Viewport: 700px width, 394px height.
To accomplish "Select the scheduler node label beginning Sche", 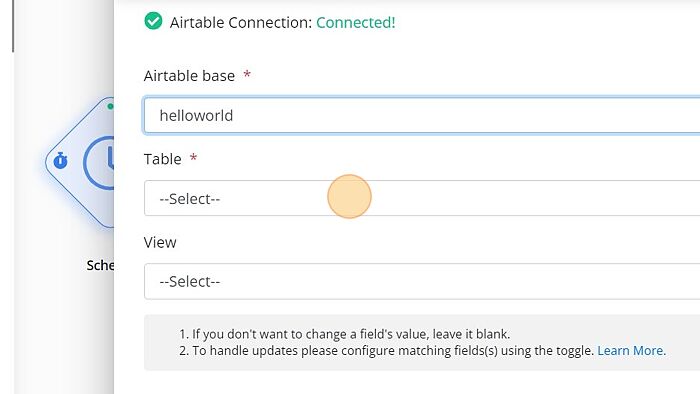I will pos(100,265).
